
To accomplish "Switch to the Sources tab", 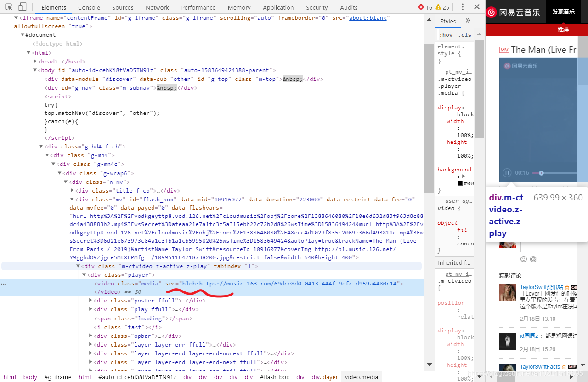I will (x=123, y=7).
